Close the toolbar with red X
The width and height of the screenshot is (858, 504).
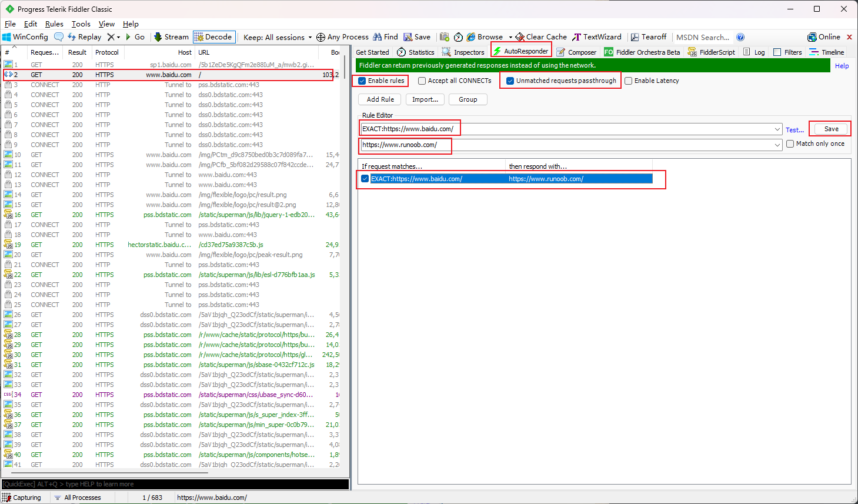849,37
